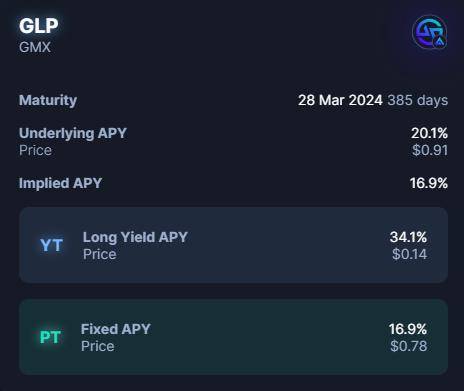Click the 385 days remaining text
The height and width of the screenshot is (391, 464).
(418, 100)
